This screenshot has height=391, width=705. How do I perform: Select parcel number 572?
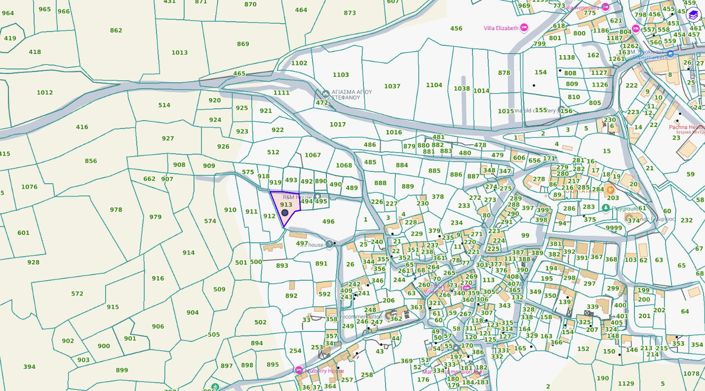click(77, 294)
